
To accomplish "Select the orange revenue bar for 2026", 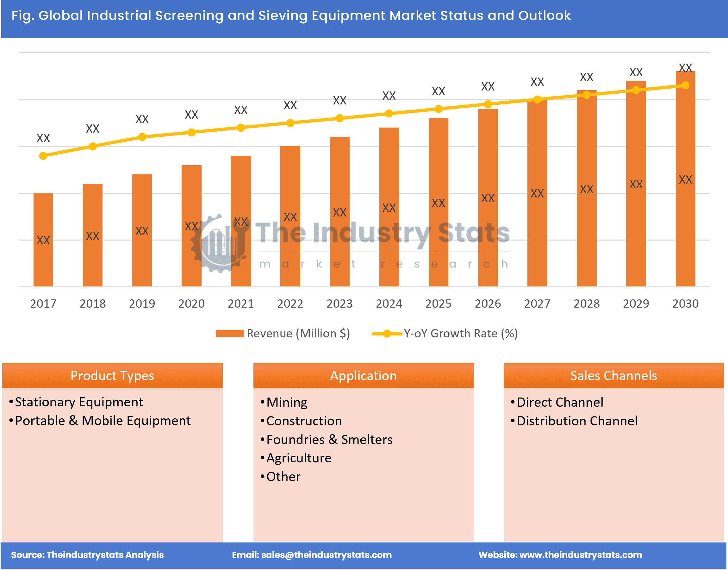I will pyautogui.click(x=488, y=198).
